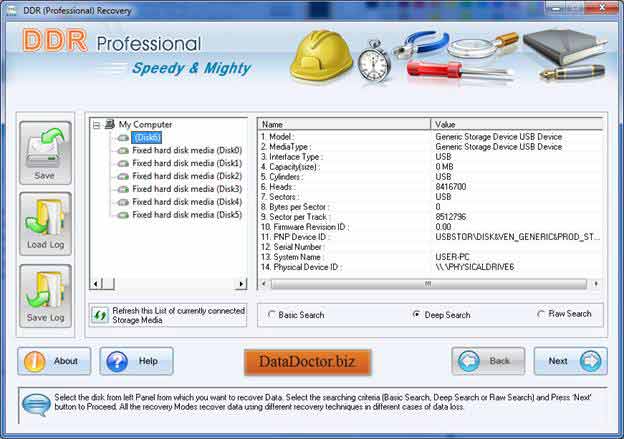
Task: Click right arrow of disk tree scrollbar
Action: (x=241, y=284)
